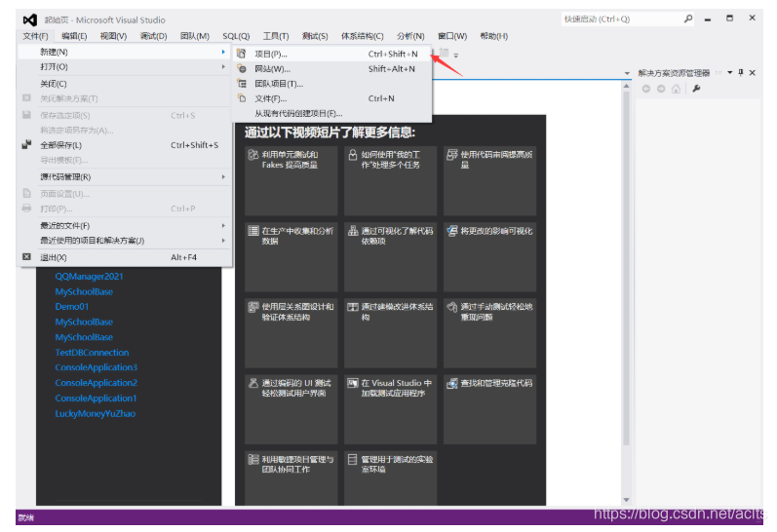Open the Window (窗口) menu

point(452,36)
